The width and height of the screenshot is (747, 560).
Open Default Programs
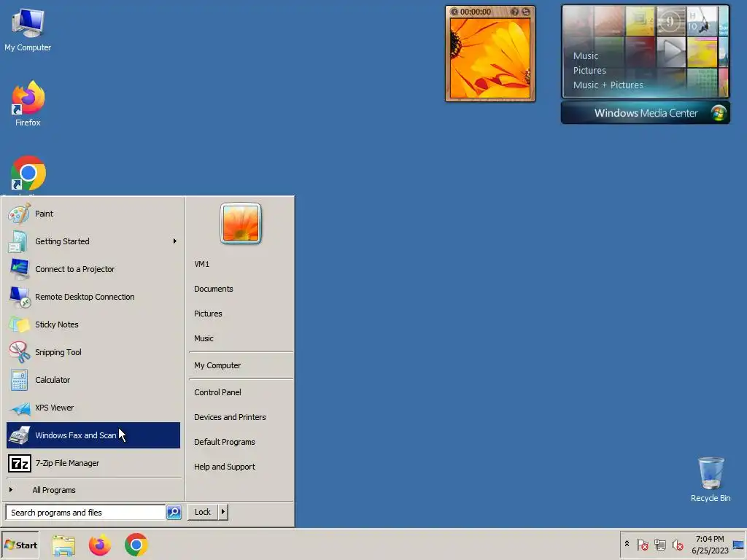click(x=241, y=442)
